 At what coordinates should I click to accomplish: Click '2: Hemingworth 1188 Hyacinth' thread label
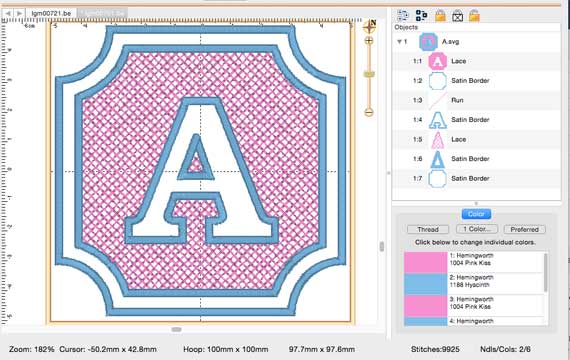[x=471, y=281]
